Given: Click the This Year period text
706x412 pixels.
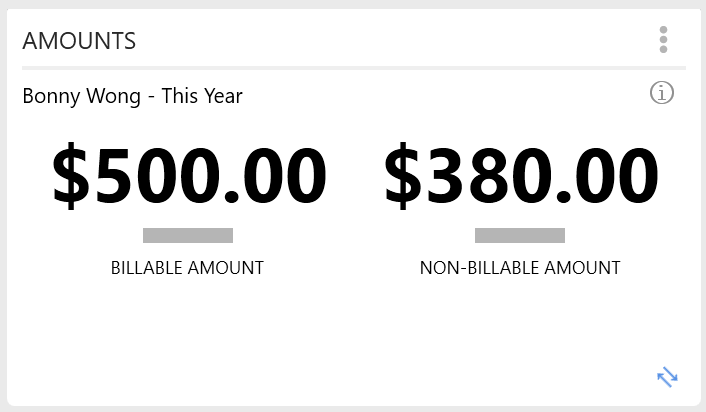Looking at the screenshot, I should [202, 96].
